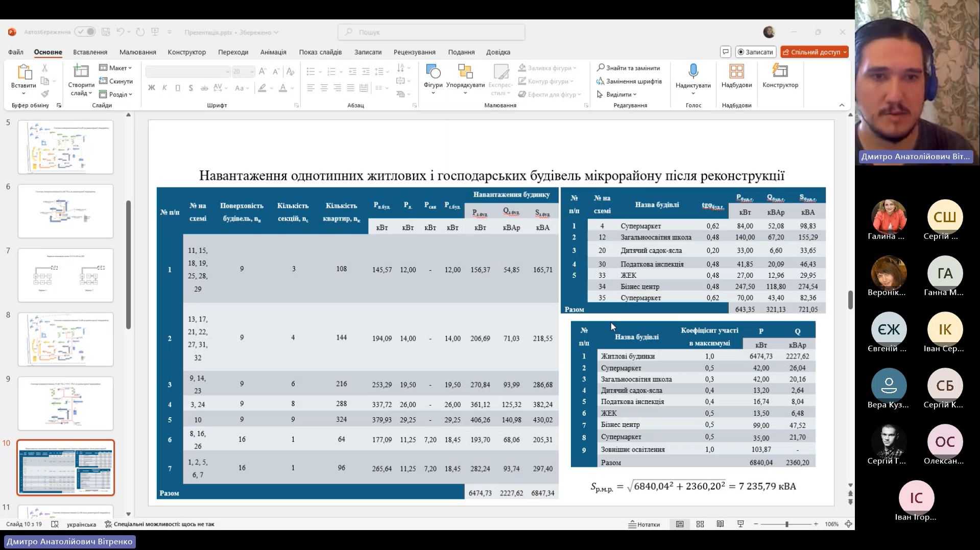Adjust the zoom slider in status bar
Image resolution: width=980 pixels, height=550 pixels.
tap(786, 524)
